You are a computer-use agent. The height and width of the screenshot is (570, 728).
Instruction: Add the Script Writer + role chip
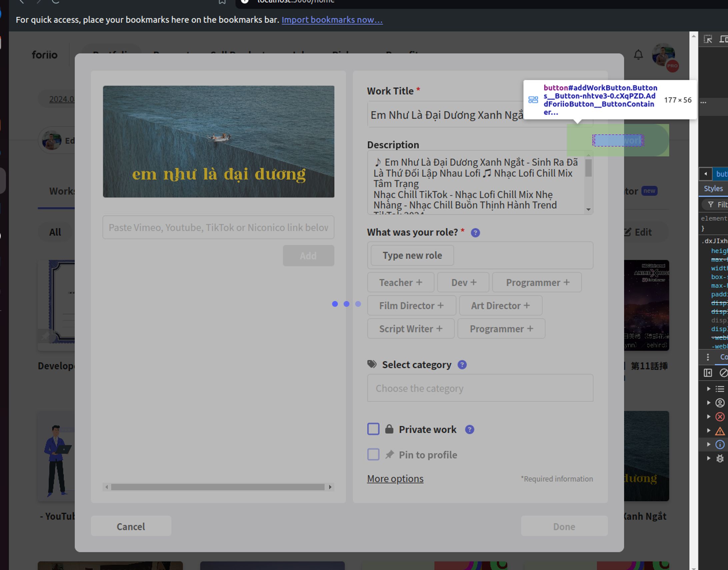[411, 329]
